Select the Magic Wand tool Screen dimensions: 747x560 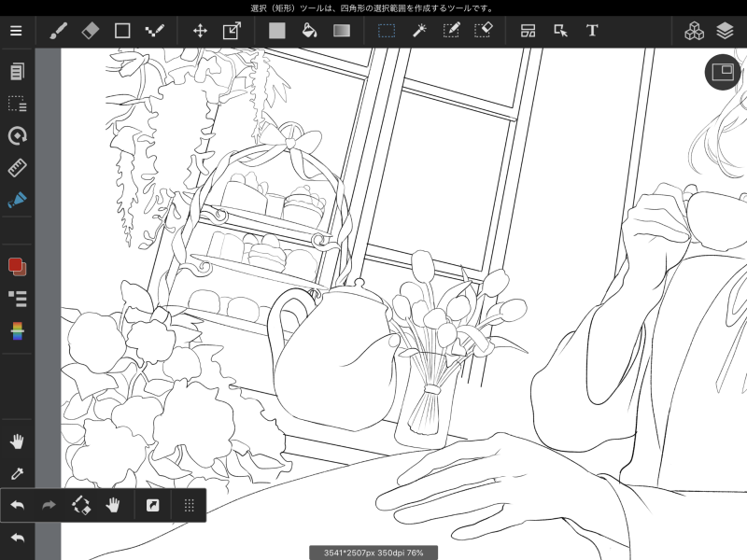[418, 31]
